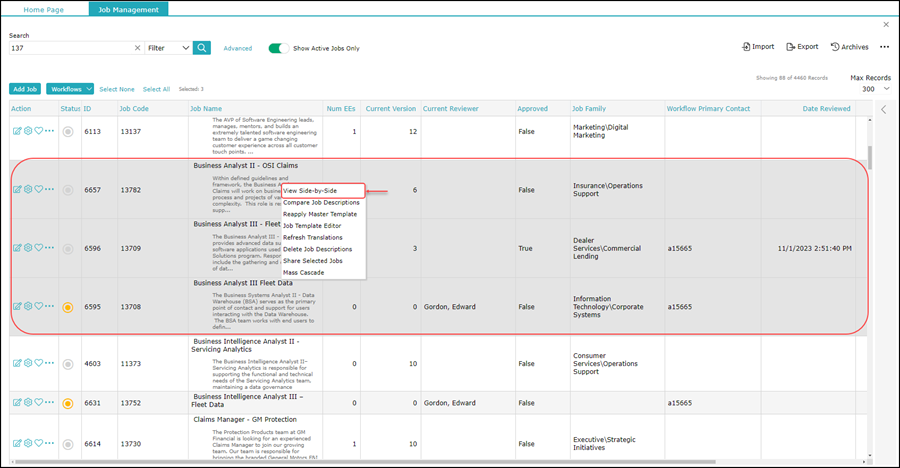Open the Filter dropdown

[x=168, y=48]
